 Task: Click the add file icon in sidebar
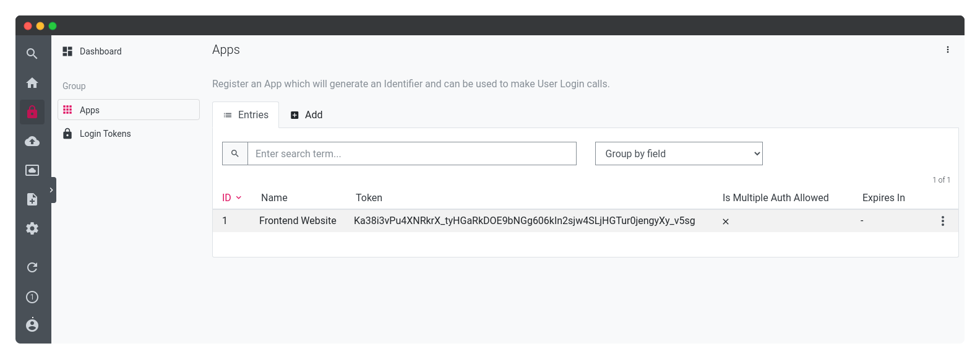[x=32, y=199]
